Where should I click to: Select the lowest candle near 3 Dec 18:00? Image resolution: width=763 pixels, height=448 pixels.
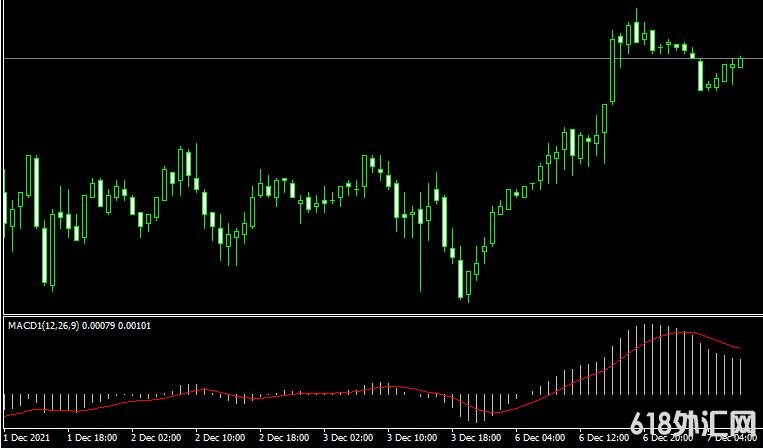pos(467,282)
